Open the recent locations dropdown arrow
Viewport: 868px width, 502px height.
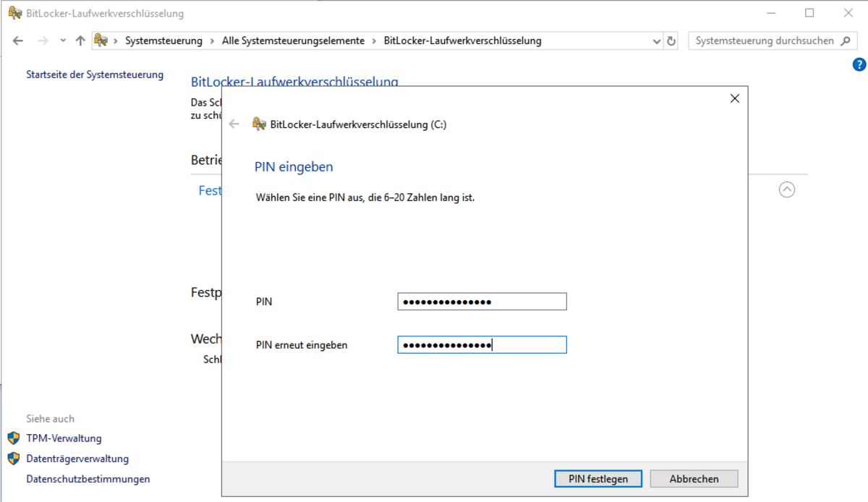(63, 41)
